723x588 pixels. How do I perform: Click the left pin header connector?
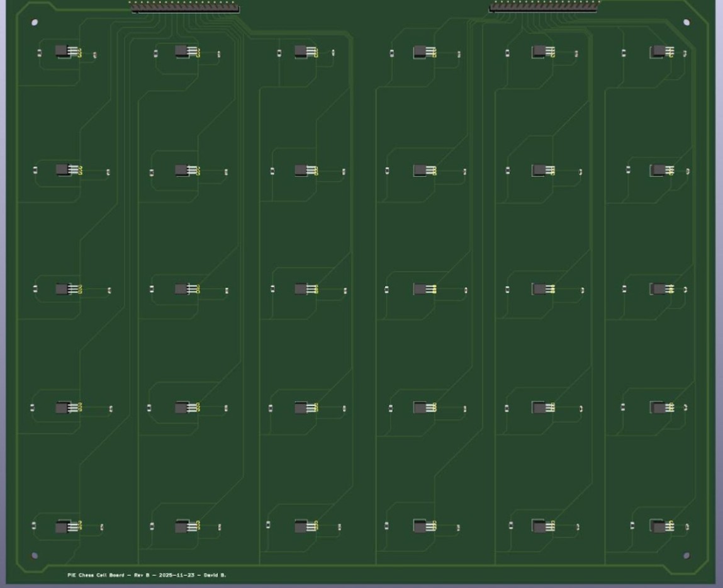pos(184,8)
